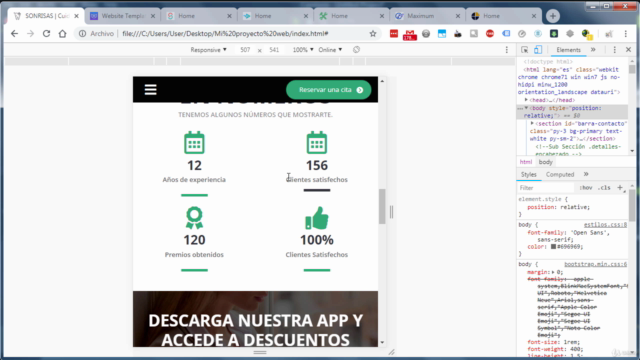The width and height of the screenshot is (640, 360).
Task: Click the #696969 color swatch
Action: pos(553,247)
